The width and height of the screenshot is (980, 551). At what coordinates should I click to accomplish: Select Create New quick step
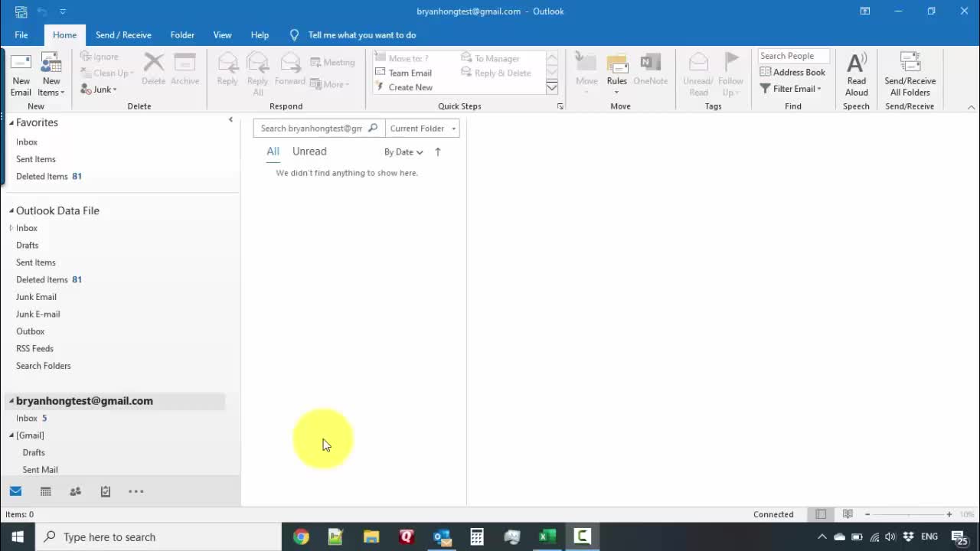click(x=410, y=87)
